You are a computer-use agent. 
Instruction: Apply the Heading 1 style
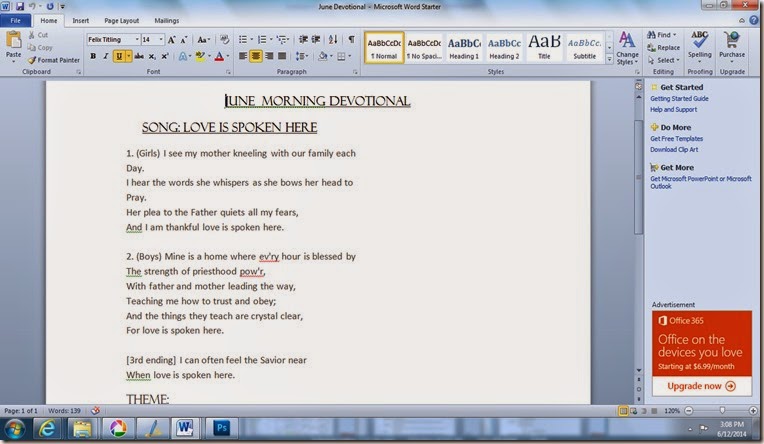tap(464, 48)
